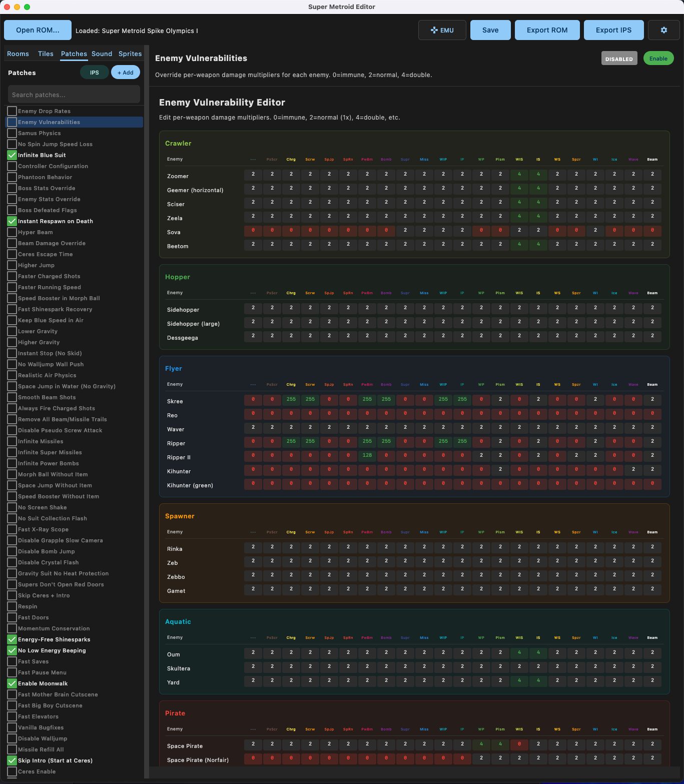The width and height of the screenshot is (684, 784).
Task: Open the settings gear icon
Action: [663, 30]
